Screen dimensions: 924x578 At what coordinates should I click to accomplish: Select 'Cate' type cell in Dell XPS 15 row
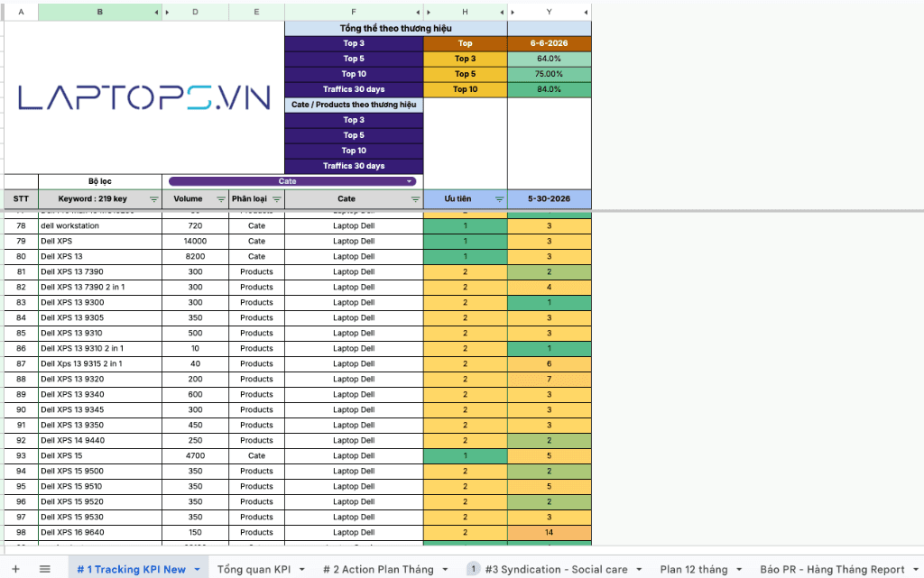pyautogui.click(x=256, y=455)
